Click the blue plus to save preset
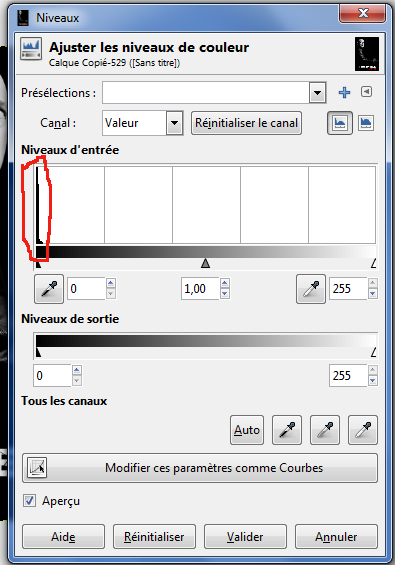The width and height of the screenshot is (395, 565). point(344,93)
